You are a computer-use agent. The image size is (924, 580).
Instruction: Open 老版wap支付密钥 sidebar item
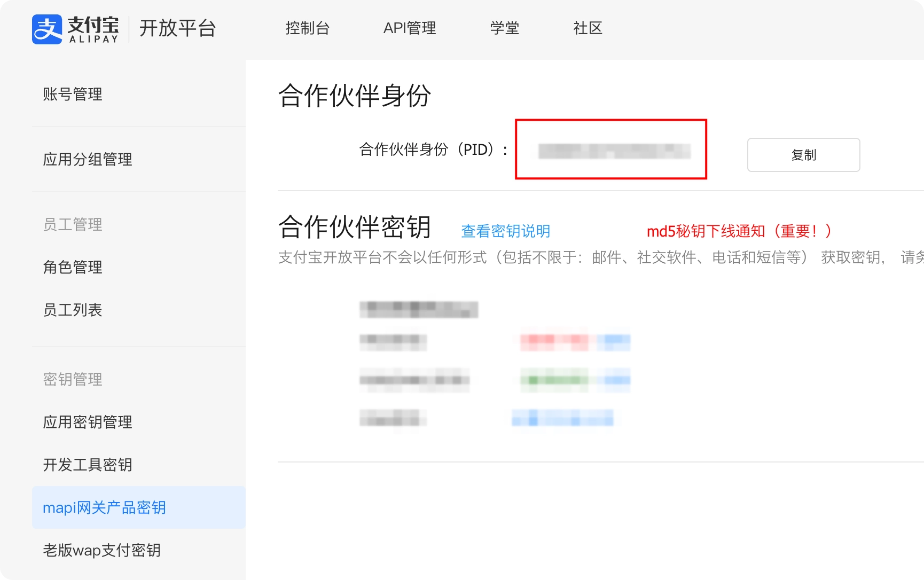101,550
